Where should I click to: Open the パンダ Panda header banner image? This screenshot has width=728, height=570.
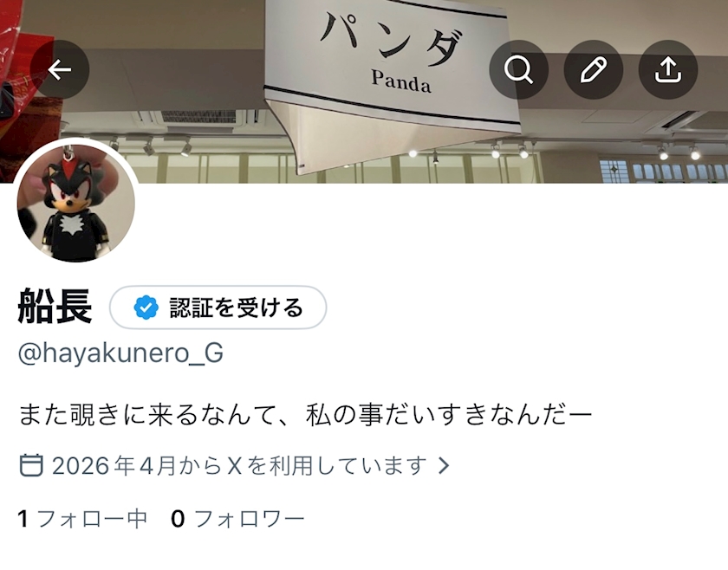364,92
